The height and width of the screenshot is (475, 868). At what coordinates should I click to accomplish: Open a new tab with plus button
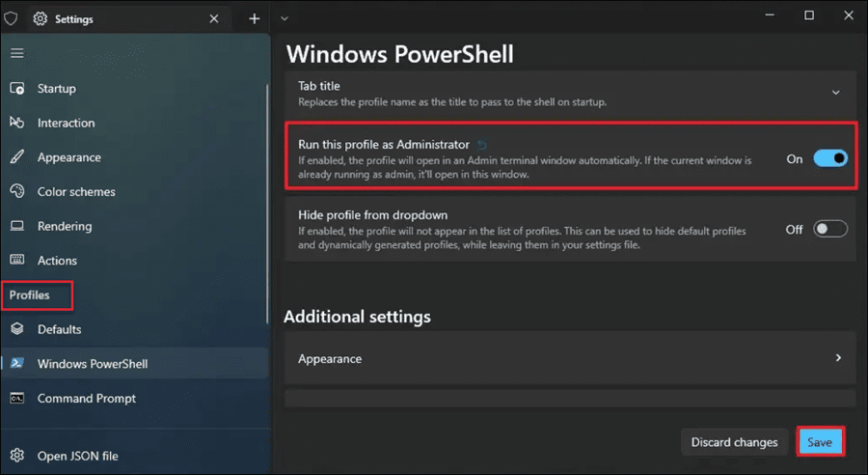coord(254,19)
